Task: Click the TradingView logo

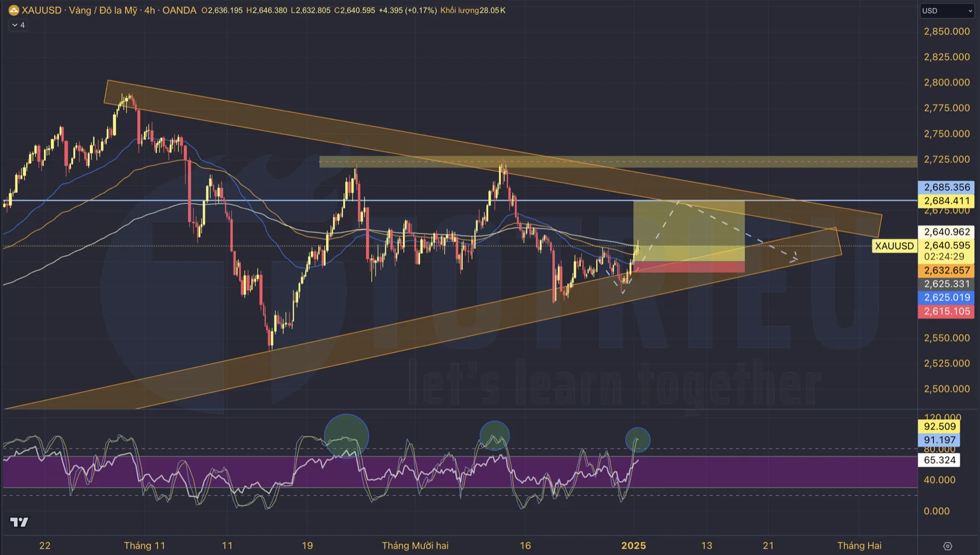Action: coord(19,522)
